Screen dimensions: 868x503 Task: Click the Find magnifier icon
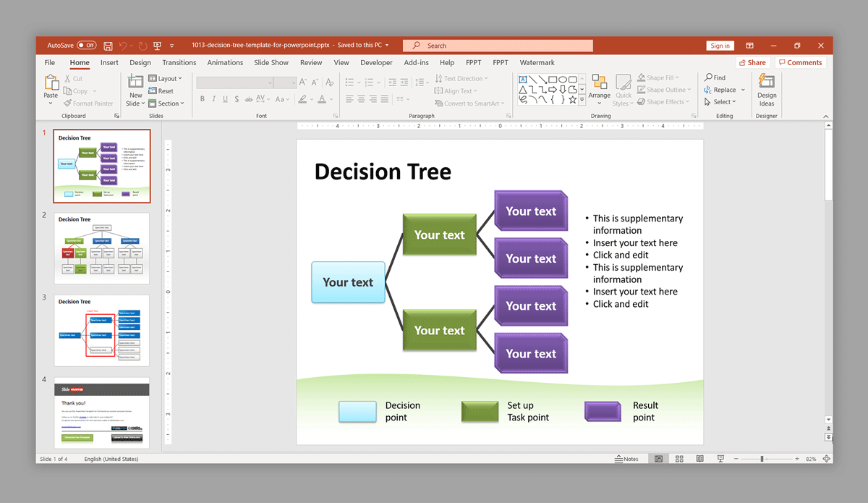coord(708,77)
